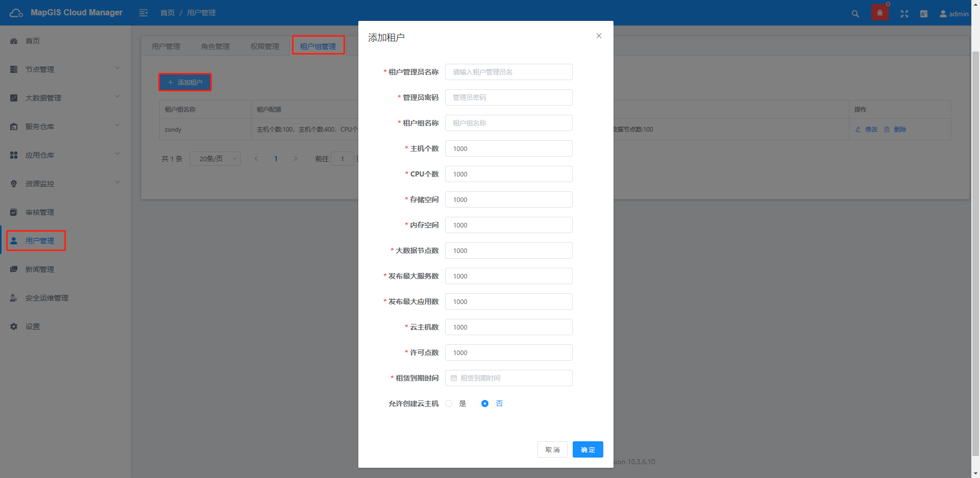Click the 用户管理 person sidebar icon

click(14, 241)
